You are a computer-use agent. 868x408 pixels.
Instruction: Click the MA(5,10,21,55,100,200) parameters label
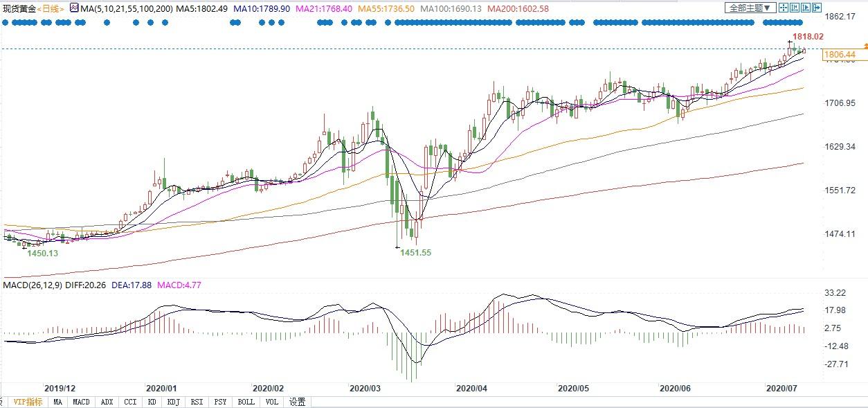pyautogui.click(x=118, y=8)
